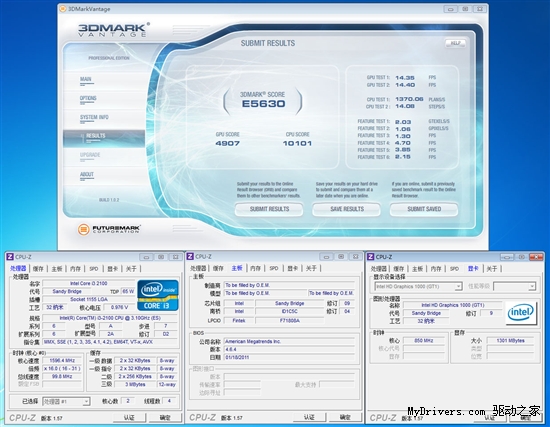The height and width of the screenshot is (427, 550).
Task: Open the MAIN section in 3DMark sidebar
Action: [x=86, y=79]
